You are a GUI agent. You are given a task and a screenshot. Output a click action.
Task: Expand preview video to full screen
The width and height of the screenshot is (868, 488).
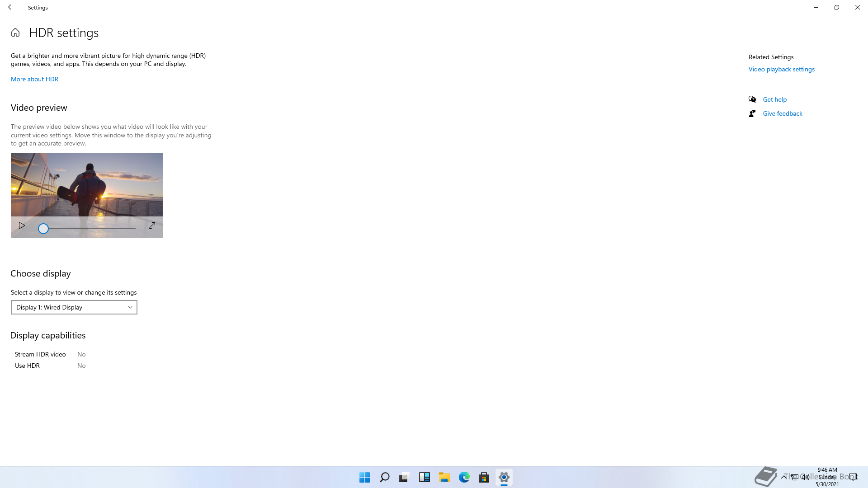click(x=152, y=225)
